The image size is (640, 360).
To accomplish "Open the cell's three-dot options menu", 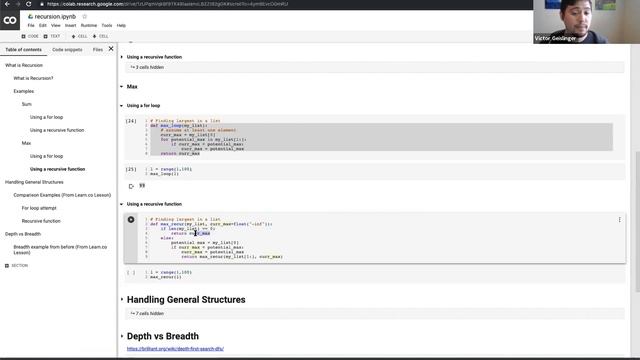I will tap(619, 220).
